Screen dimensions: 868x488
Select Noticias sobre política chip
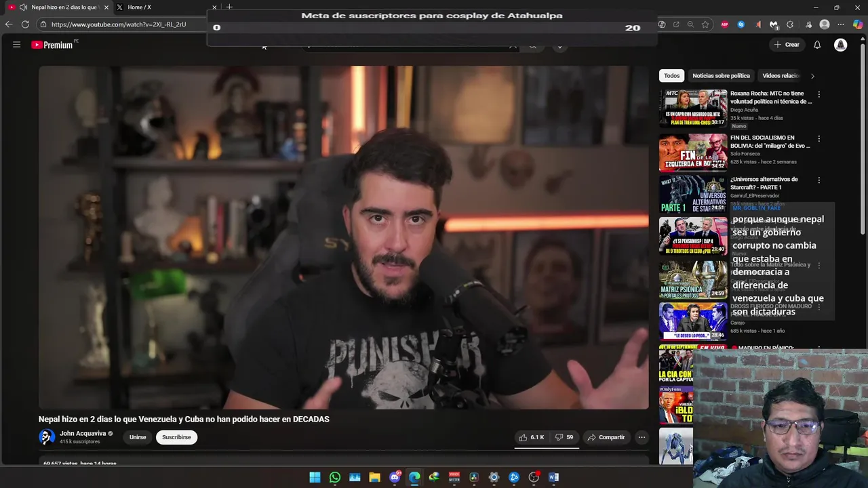pyautogui.click(x=721, y=76)
